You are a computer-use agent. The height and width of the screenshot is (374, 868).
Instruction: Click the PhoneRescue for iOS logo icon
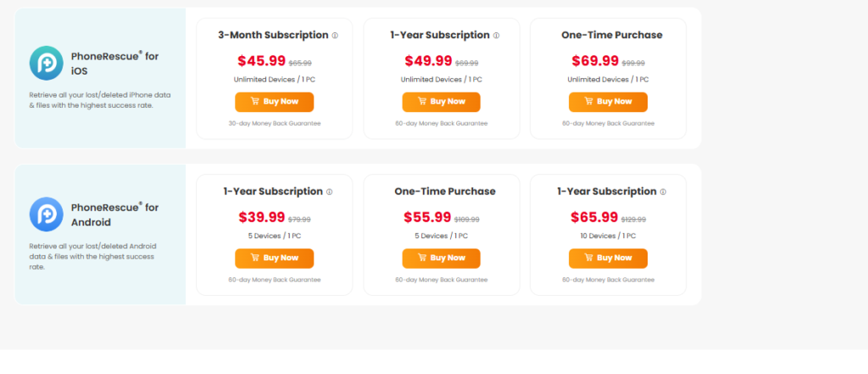(46, 63)
